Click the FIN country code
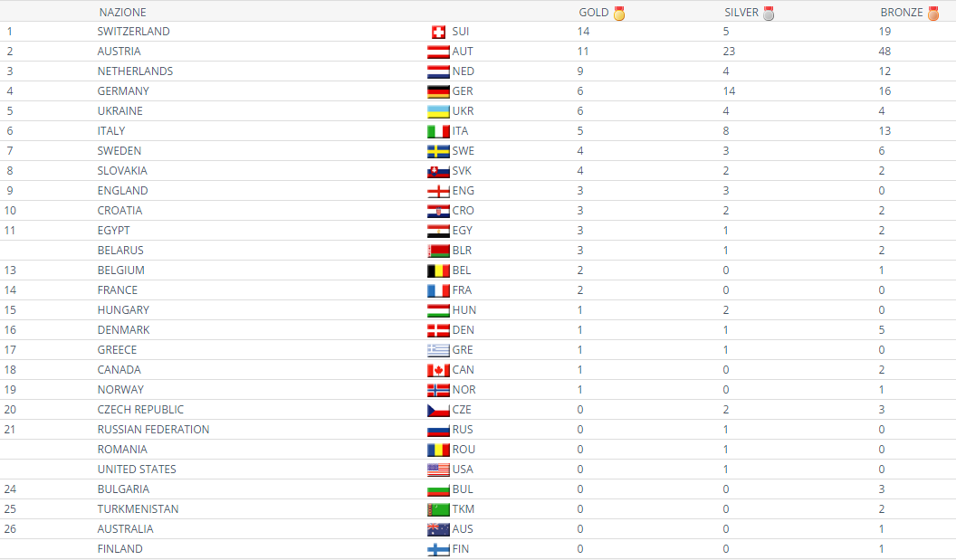Viewport: 956px width, 560px height. pyautogui.click(x=462, y=549)
